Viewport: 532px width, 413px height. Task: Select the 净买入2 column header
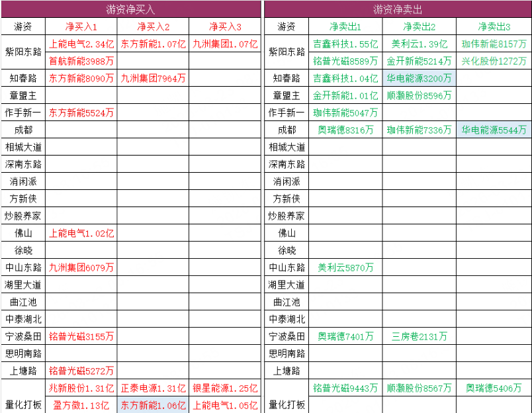click(153, 26)
